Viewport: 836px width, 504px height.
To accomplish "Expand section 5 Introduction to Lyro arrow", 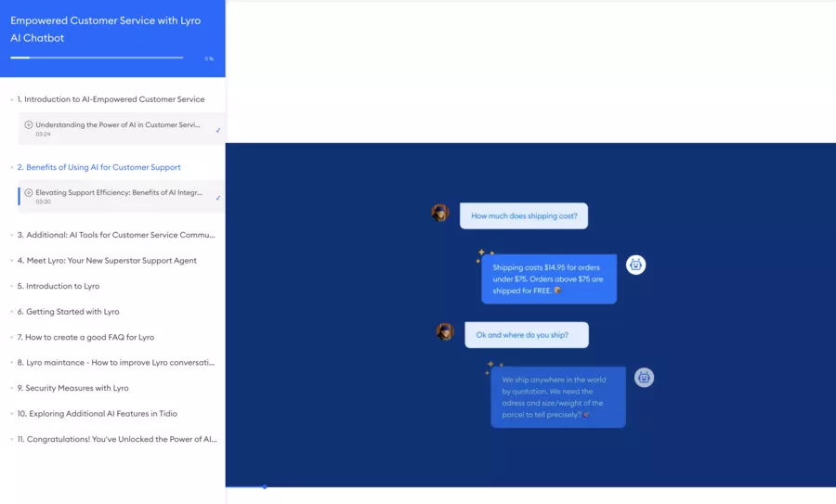I will point(12,286).
